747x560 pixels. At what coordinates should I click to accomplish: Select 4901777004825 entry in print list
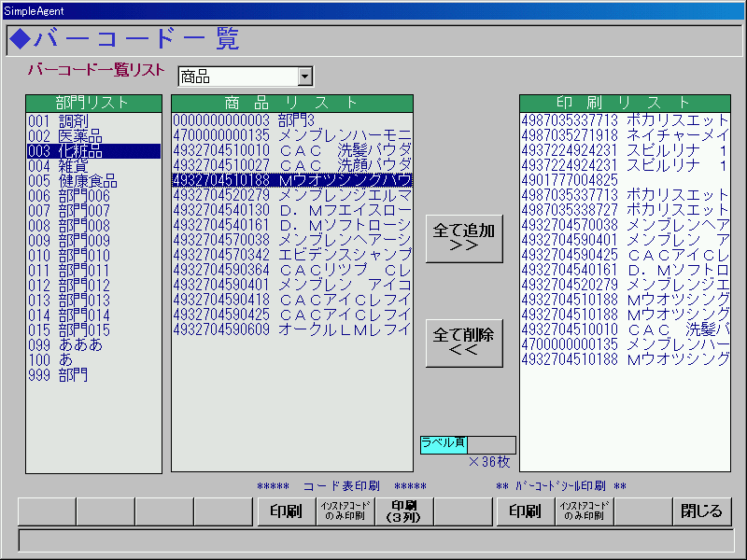[571, 180]
